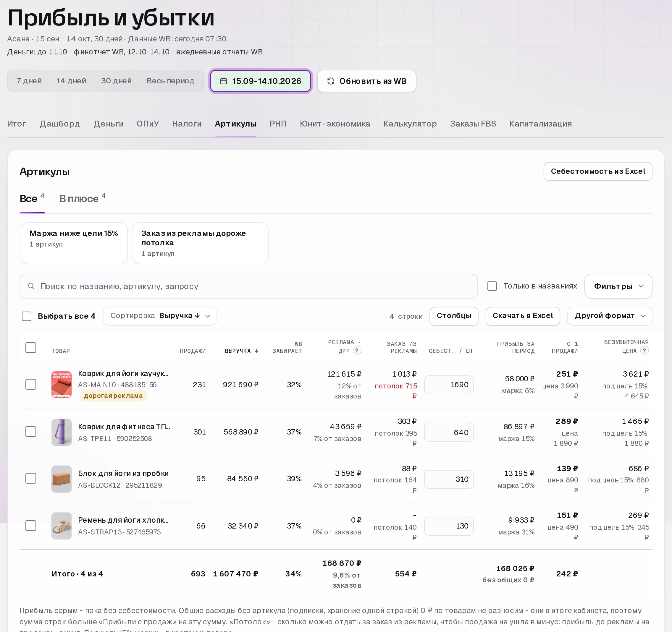The height and width of the screenshot is (632, 672).
Task: Open the Сортировка Выручка dropdown
Action: tap(160, 316)
